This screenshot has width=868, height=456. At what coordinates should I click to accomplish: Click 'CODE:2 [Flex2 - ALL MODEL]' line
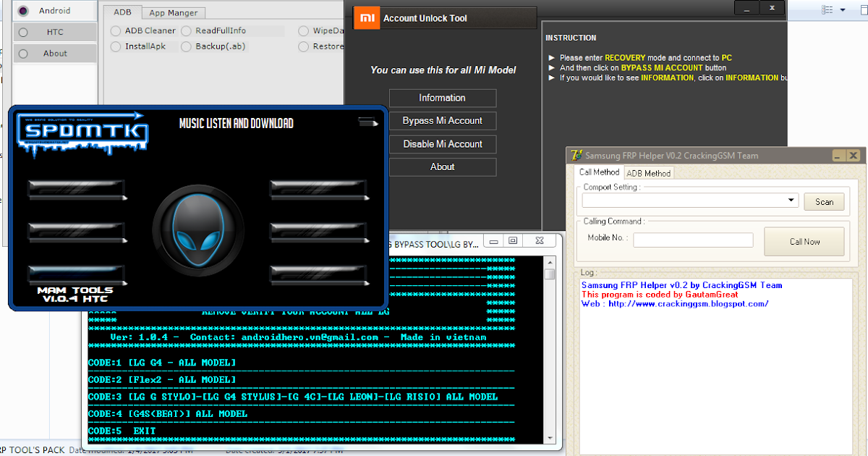click(162, 380)
